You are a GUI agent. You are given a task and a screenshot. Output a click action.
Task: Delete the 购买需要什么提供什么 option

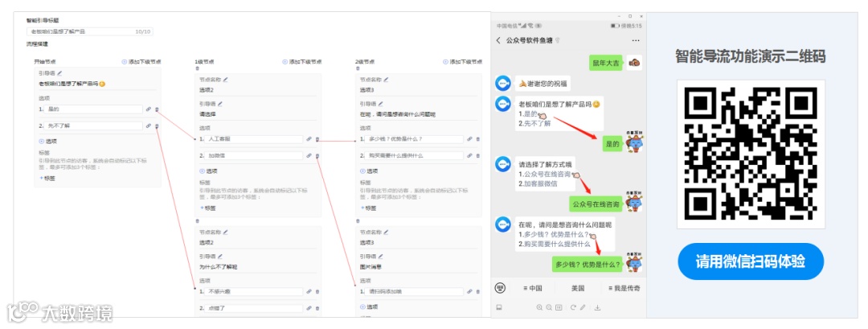tap(477, 155)
